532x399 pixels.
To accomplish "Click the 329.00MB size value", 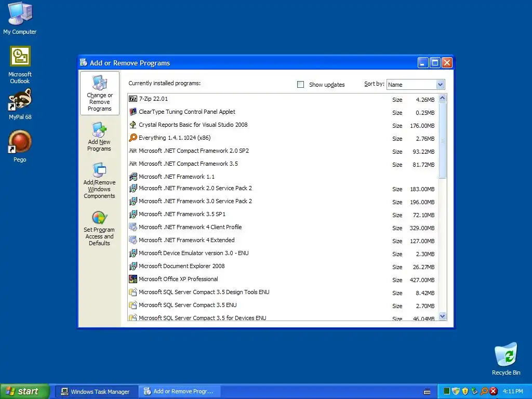I will pyautogui.click(x=422, y=228).
